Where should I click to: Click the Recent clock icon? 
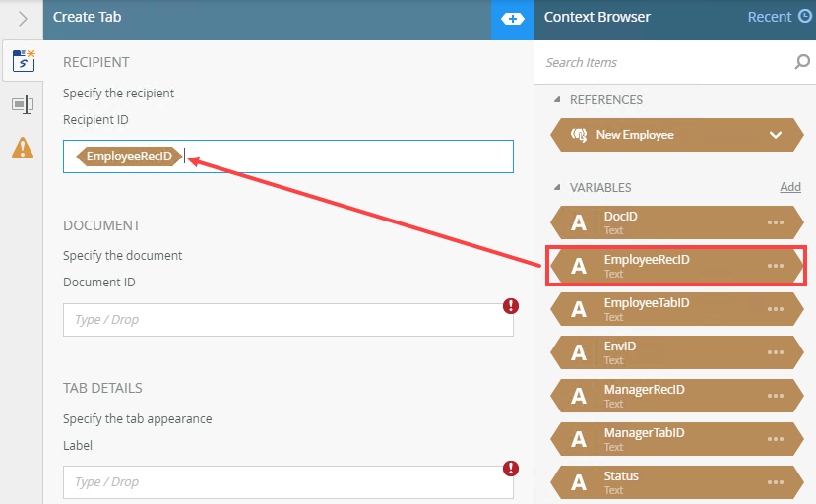(805, 17)
